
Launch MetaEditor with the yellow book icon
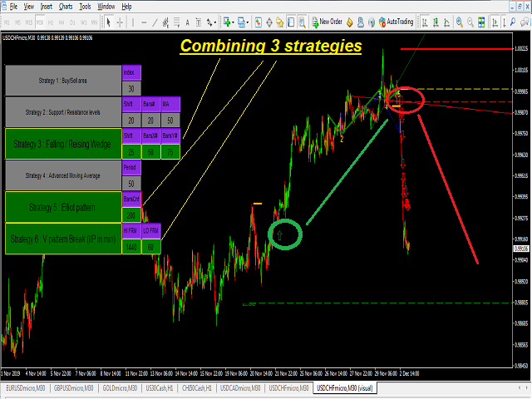pos(349,22)
